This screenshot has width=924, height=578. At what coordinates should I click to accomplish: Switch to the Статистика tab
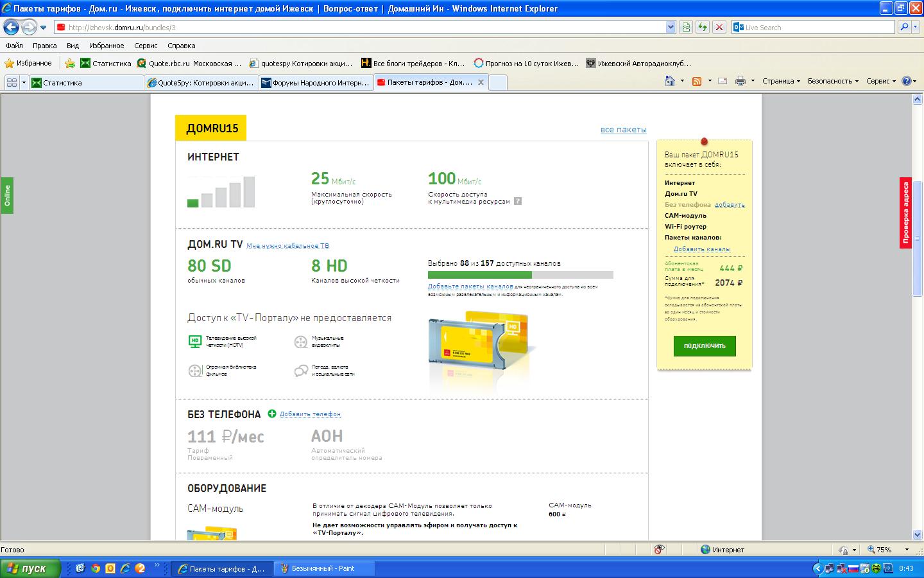point(87,82)
